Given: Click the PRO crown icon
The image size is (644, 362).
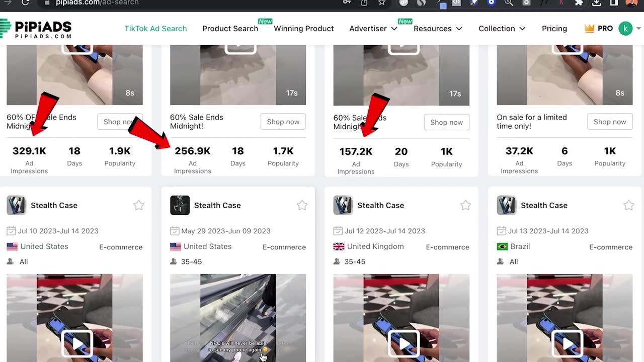Looking at the screenshot, I should 589,29.
